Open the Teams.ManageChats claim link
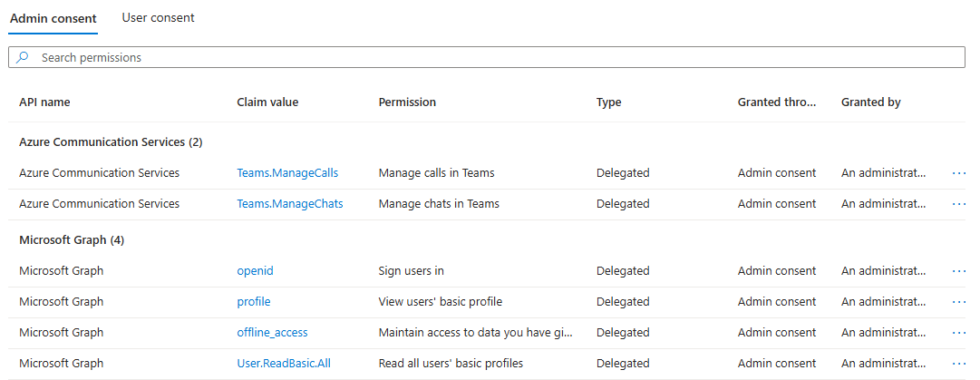The image size is (980, 380). coord(289,204)
